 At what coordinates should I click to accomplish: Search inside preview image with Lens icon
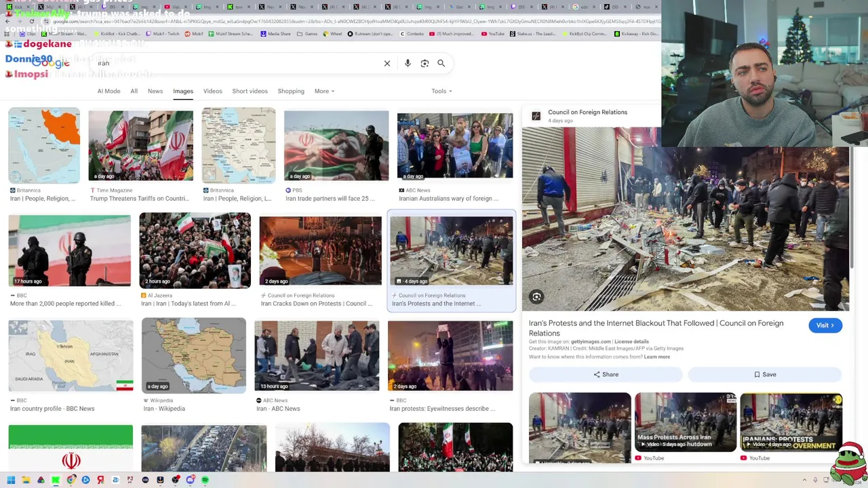536,296
